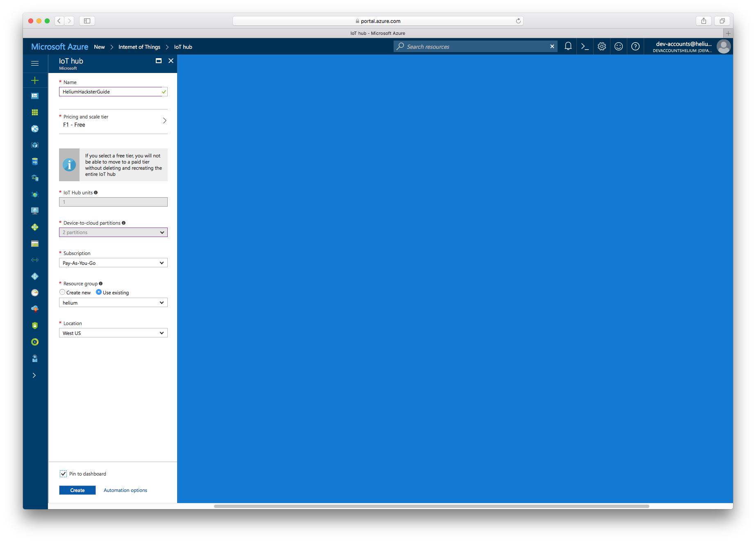
Task: Clear the search box with the X
Action: tap(552, 46)
